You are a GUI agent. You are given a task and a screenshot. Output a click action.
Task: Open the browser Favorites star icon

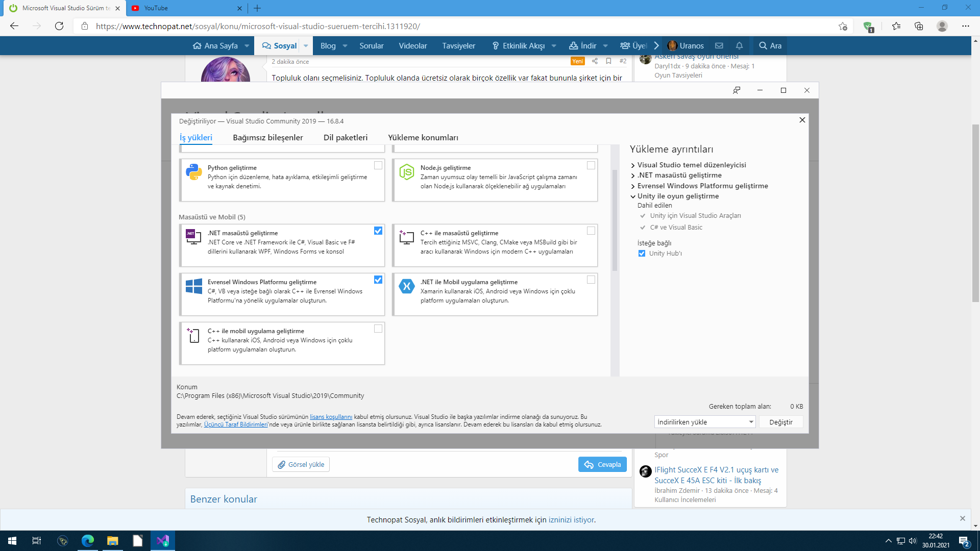tap(896, 26)
